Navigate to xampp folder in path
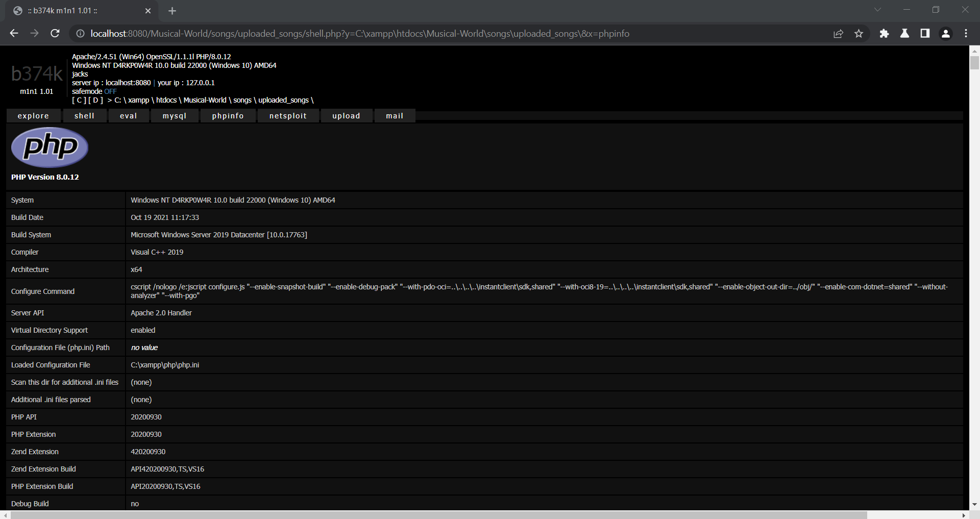The height and width of the screenshot is (519, 980). (x=138, y=100)
